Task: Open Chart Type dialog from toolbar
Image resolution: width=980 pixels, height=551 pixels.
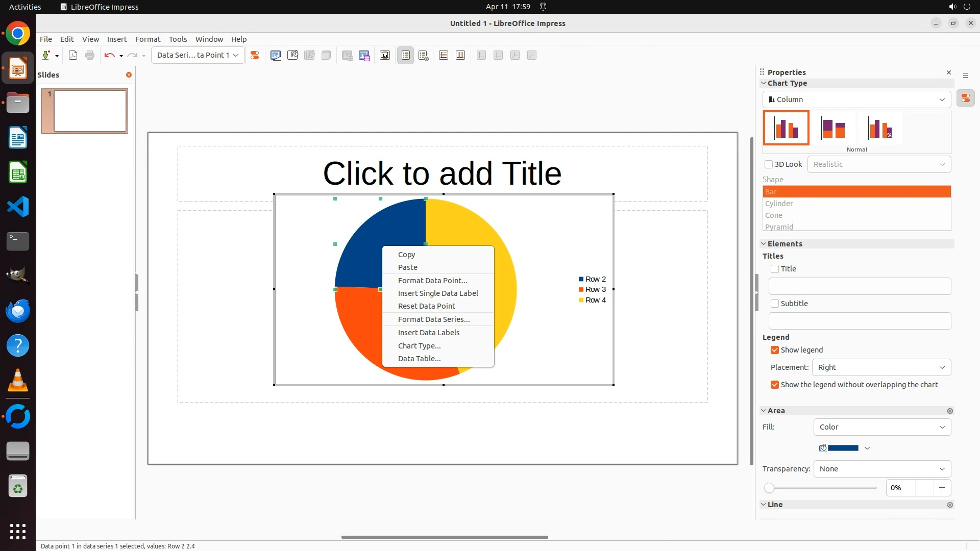Action: pyautogui.click(x=276, y=55)
